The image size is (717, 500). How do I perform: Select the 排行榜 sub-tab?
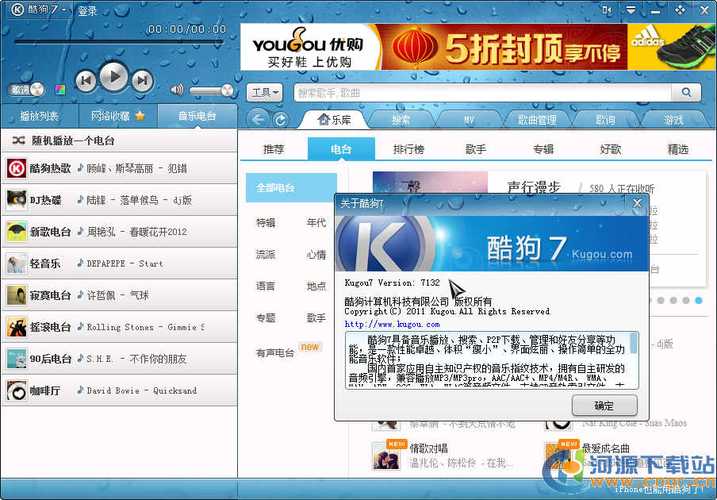point(408,149)
